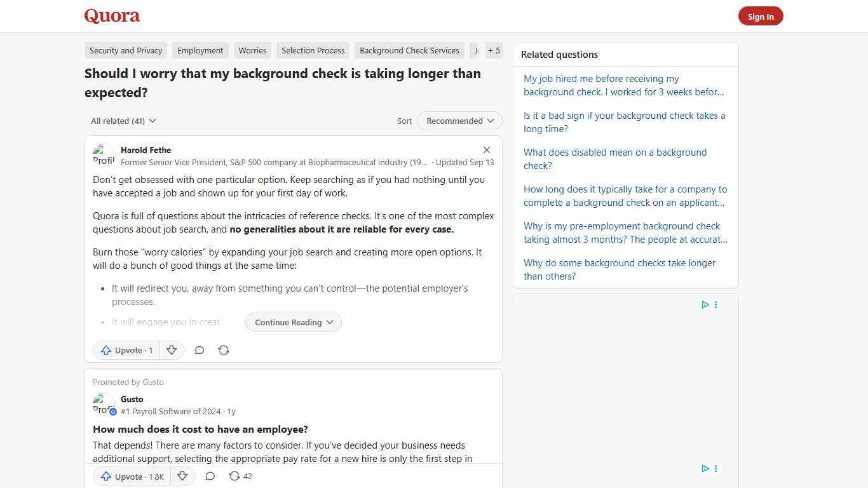Open comments on Gusto's post
This screenshot has width=868, height=488.
(x=210, y=476)
